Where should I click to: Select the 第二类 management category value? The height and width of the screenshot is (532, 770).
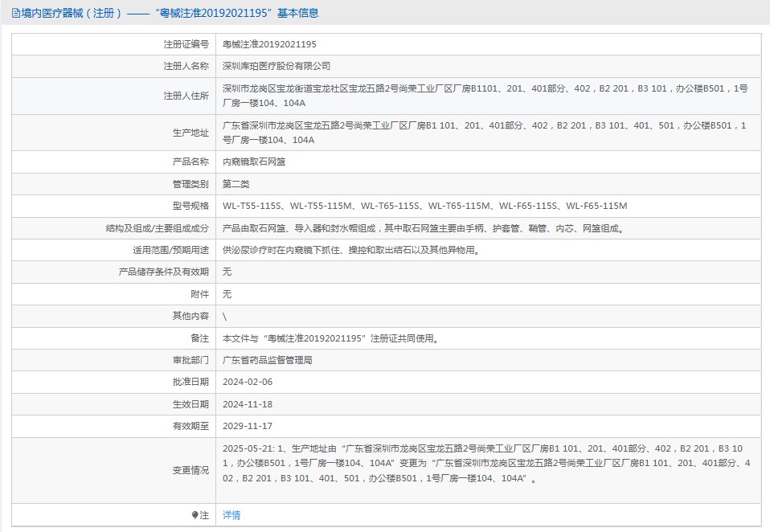point(236,184)
